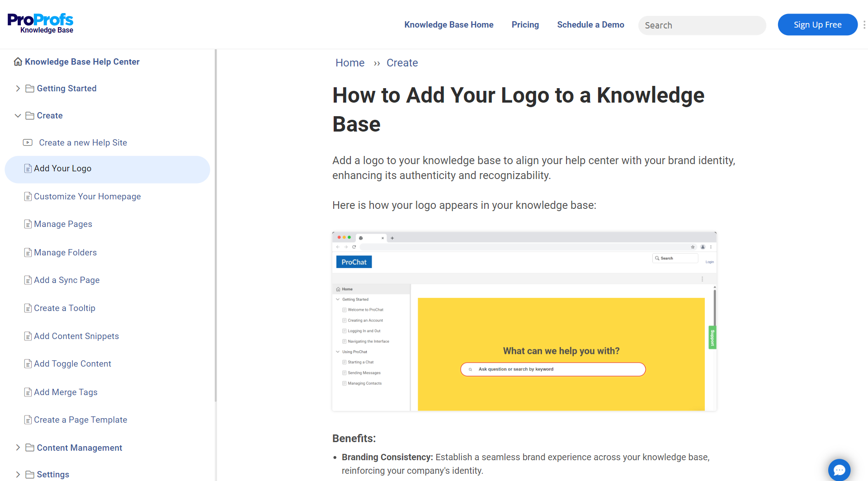Screen dimensions: 868x481
Task: Open the Add Content Snippets article
Action: 76,336
